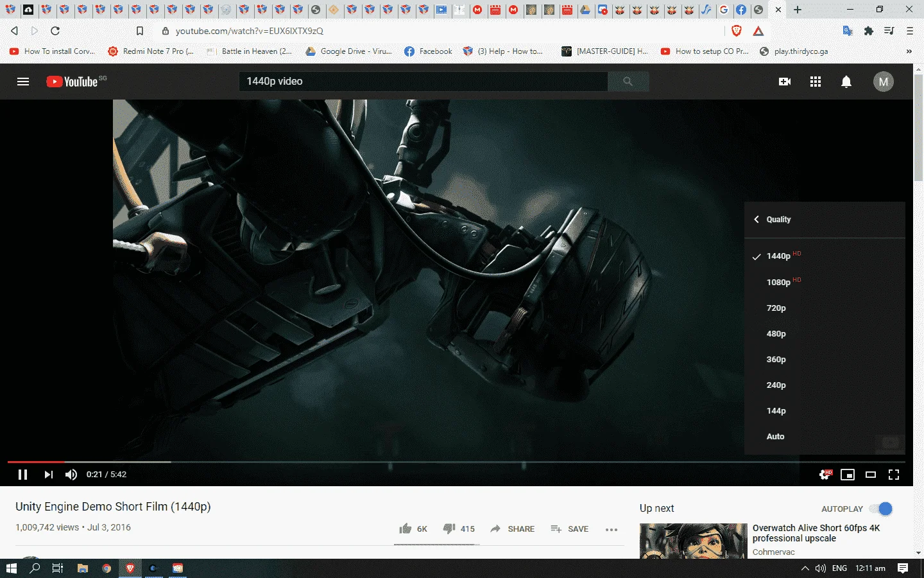The image size is (924, 578).
Task: Open the Cohmervac channel link
Action: tap(773, 552)
